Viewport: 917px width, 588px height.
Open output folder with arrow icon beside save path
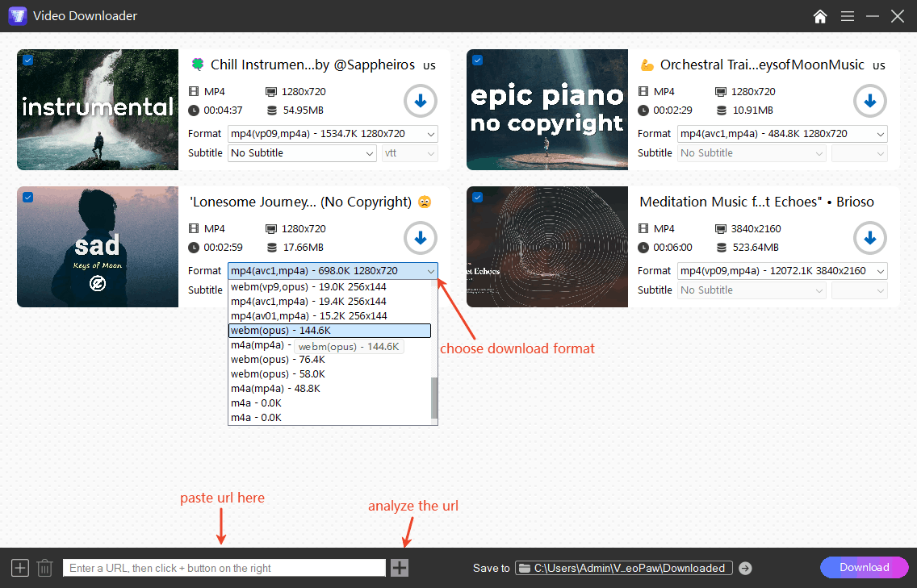point(745,568)
